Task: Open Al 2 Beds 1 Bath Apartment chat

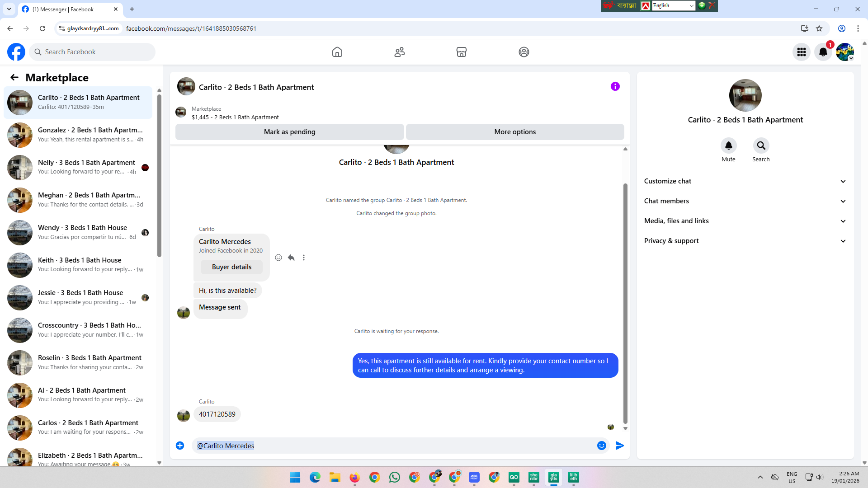Action: (78, 395)
